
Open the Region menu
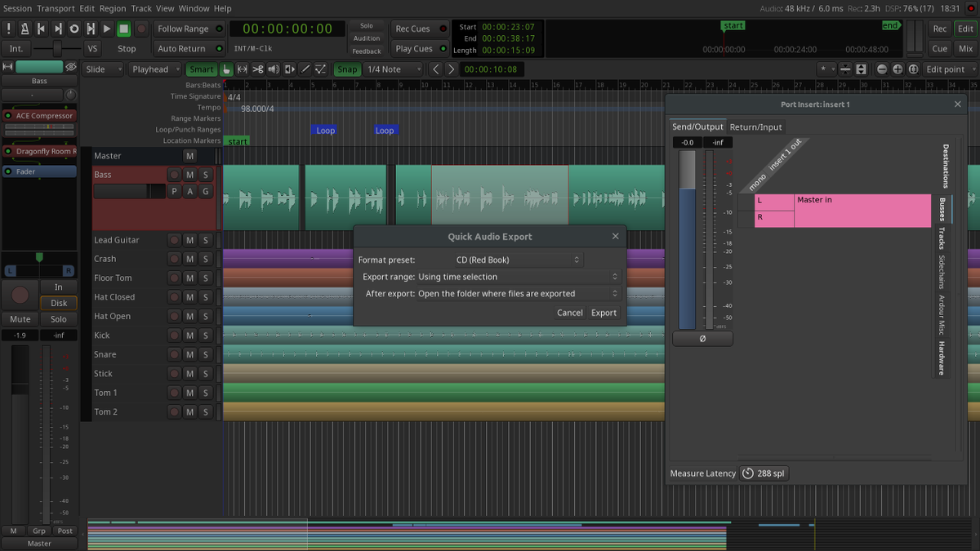click(x=113, y=8)
